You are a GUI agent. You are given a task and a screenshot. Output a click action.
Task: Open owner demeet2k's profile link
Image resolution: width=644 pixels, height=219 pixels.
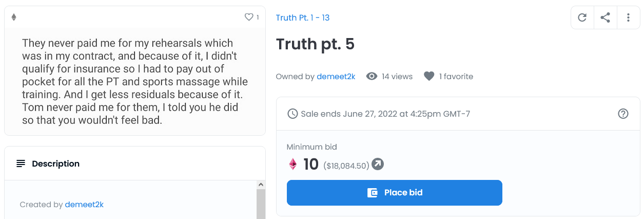(336, 77)
